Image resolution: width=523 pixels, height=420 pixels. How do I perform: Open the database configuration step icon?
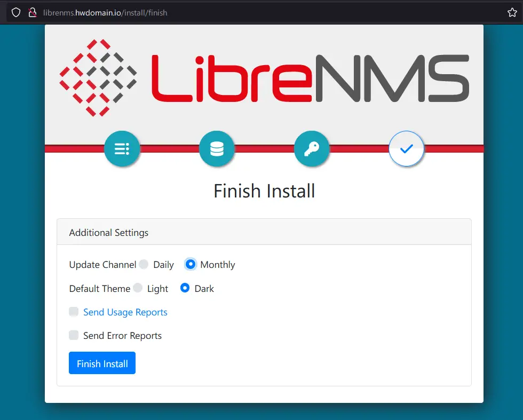coord(217,149)
